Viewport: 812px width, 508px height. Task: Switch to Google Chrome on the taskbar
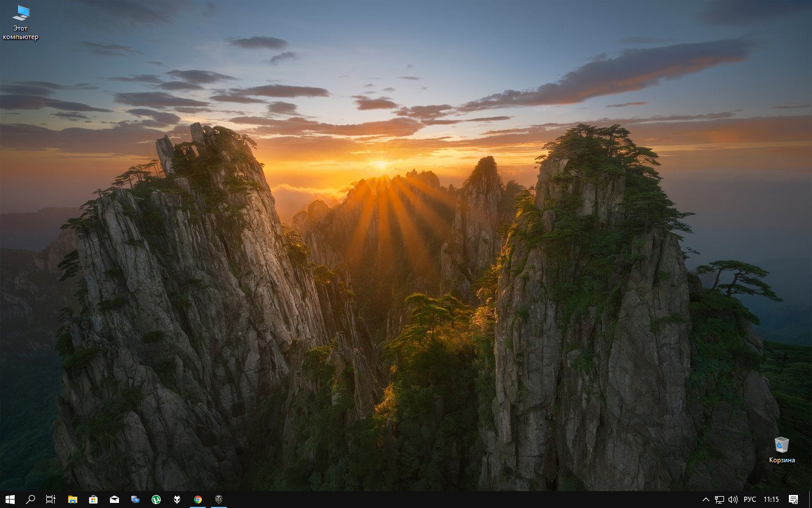tap(198, 500)
